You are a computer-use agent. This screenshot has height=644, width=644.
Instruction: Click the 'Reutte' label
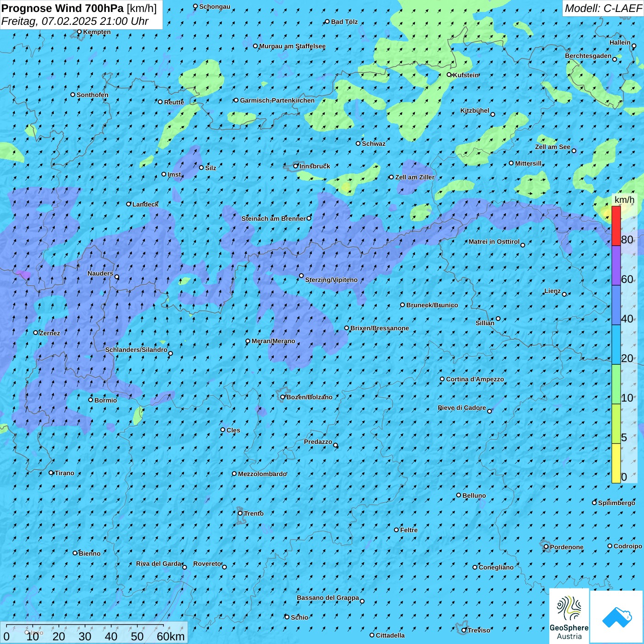point(174,102)
